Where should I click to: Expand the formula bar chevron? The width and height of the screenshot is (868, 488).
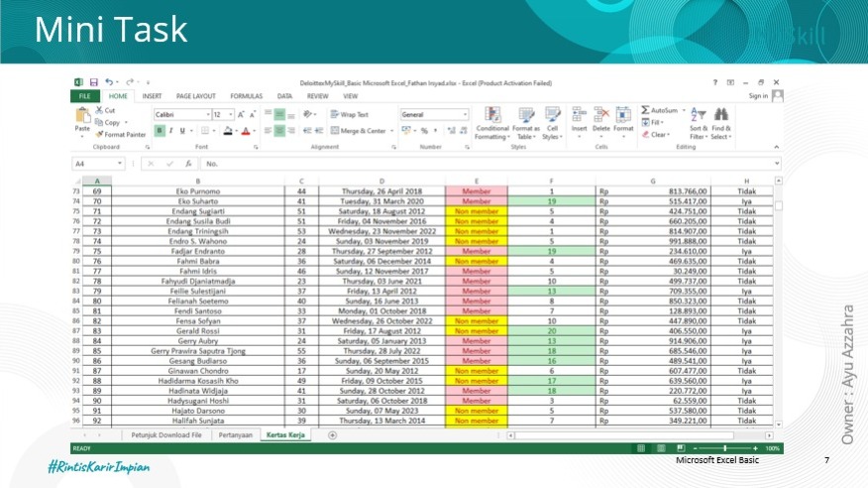point(777,164)
